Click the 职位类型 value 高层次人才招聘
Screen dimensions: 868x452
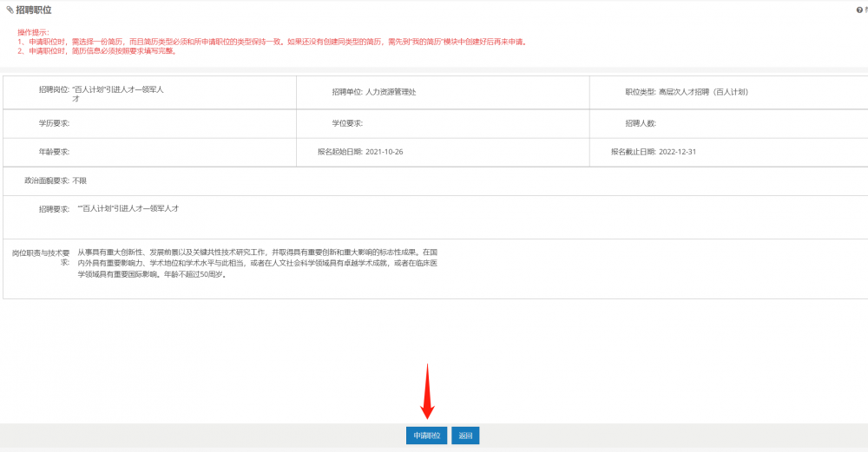(703, 92)
